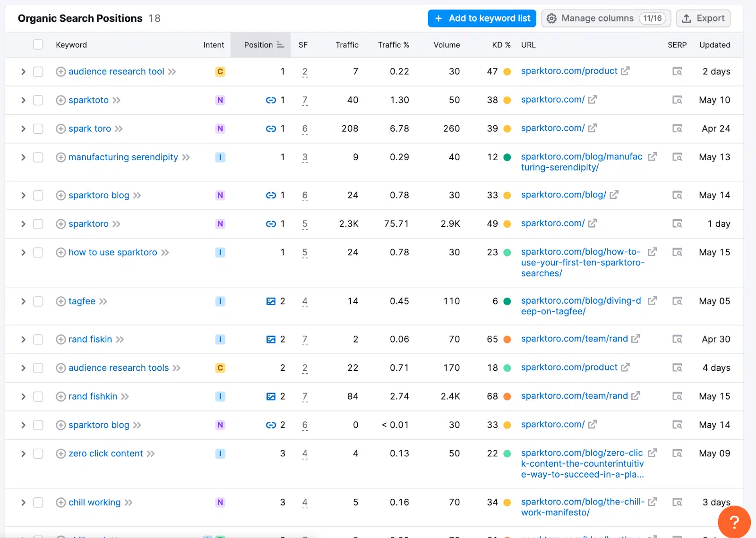This screenshot has width=756, height=538.
Task: Open SERP snapshot for tagfee row
Action: (677, 301)
